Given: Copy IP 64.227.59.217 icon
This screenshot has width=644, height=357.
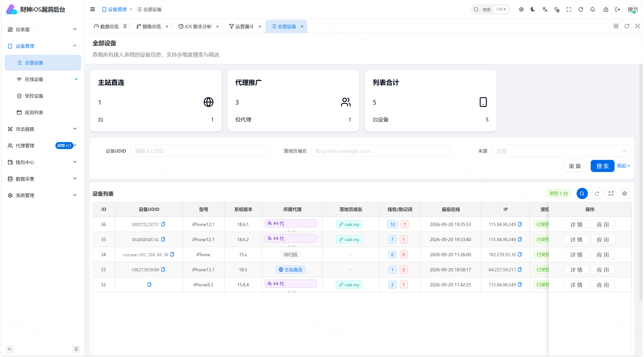Looking at the screenshot, I should (x=520, y=270).
